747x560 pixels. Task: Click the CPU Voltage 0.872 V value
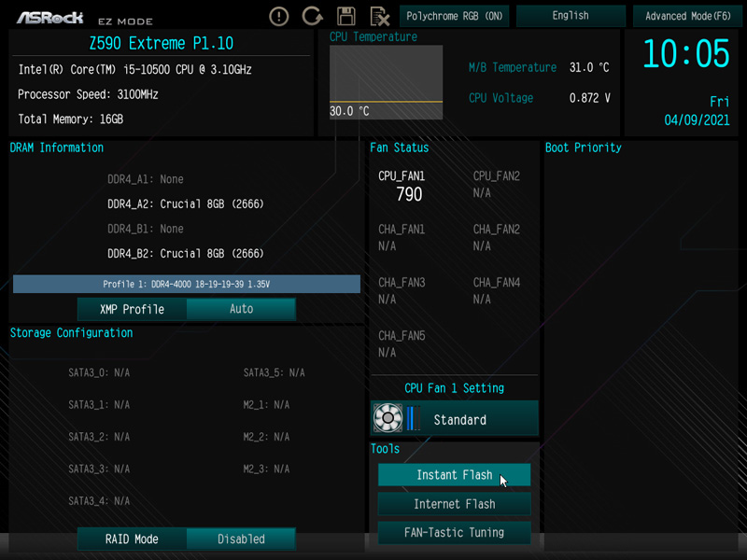(590, 98)
